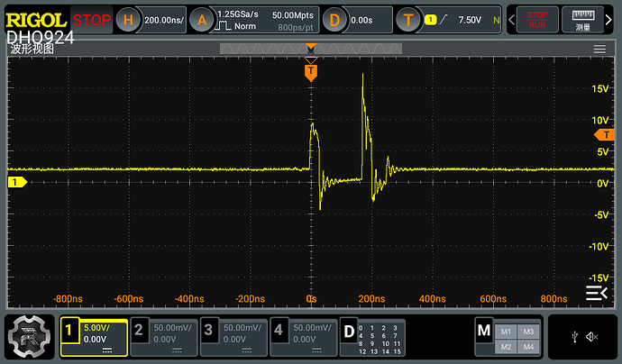
Task: Open channel 2 50.00mV/ scale settings
Action: pos(172,328)
